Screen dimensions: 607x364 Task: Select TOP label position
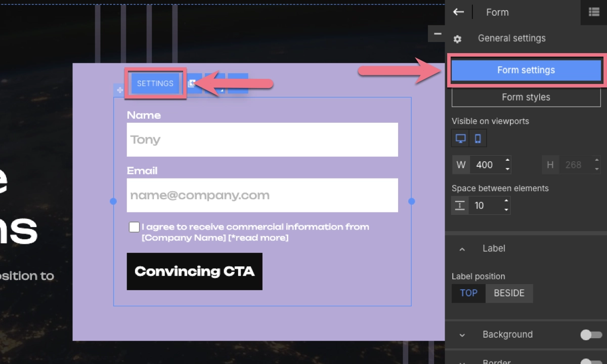click(x=468, y=293)
